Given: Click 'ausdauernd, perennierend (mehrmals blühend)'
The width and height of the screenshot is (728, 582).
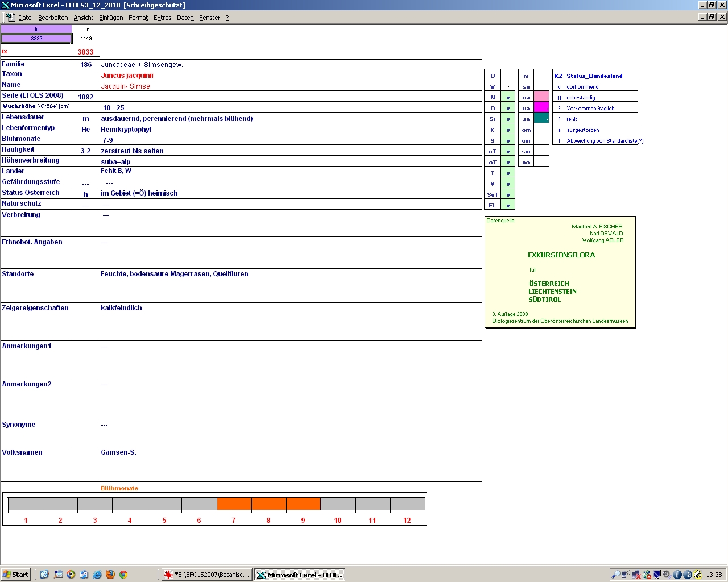Looking at the screenshot, I should 177,118.
